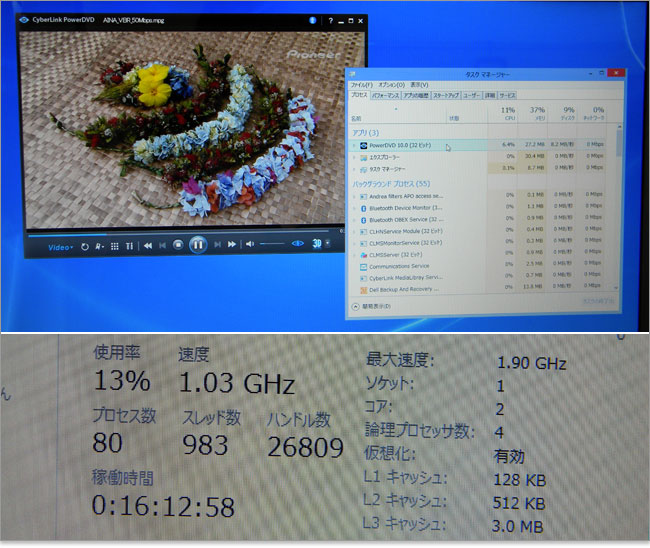Expand the タスク マネージャー process row
This screenshot has width=650, height=548.
pos(354,170)
